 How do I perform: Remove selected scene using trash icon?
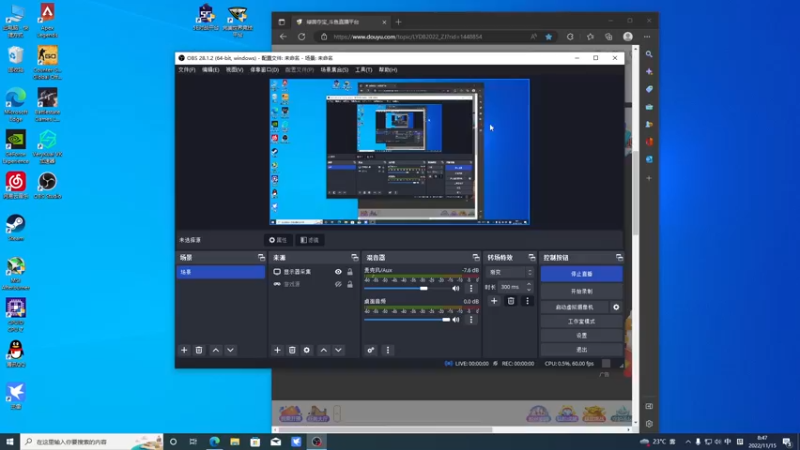pyautogui.click(x=199, y=350)
